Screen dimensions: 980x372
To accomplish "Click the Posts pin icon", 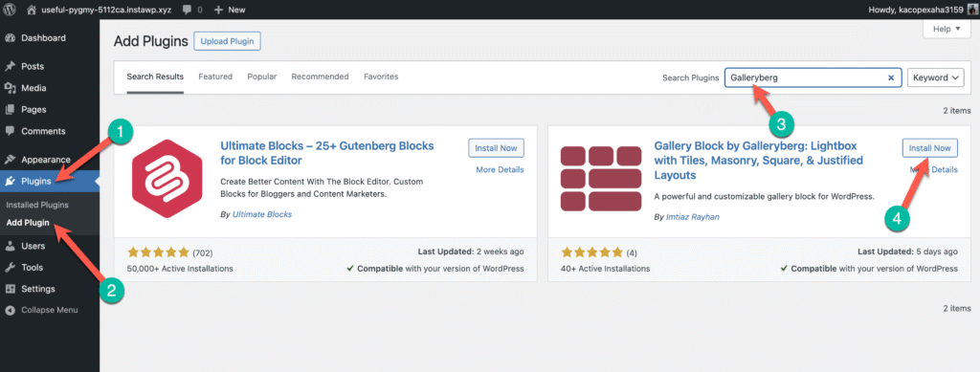I will tap(10, 67).
